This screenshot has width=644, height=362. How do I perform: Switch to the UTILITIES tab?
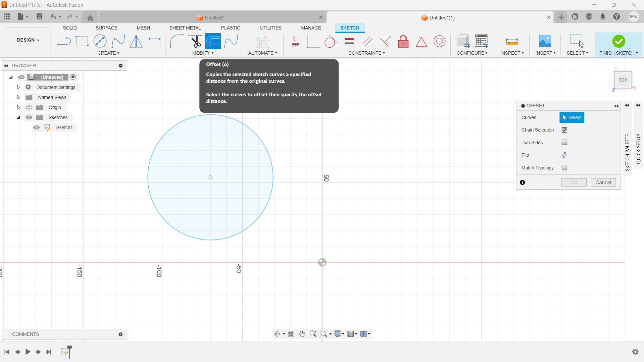(x=271, y=28)
